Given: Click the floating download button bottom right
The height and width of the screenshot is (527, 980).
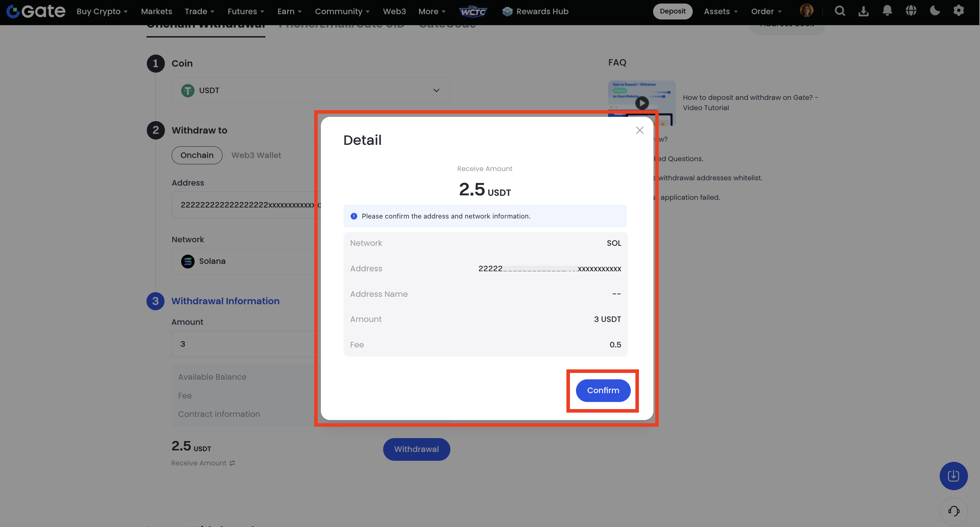Looking at the screenshot, I should [x=953, y=476].
